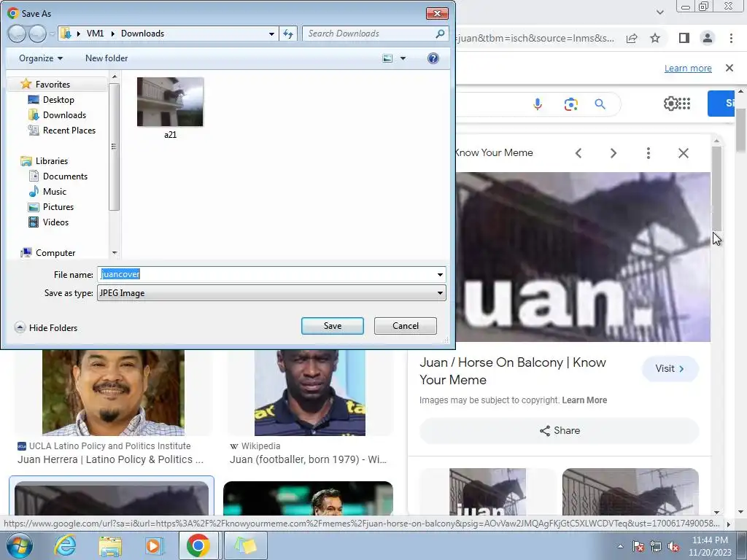Expand the address path history dropdown

click(x=271, y=34)
